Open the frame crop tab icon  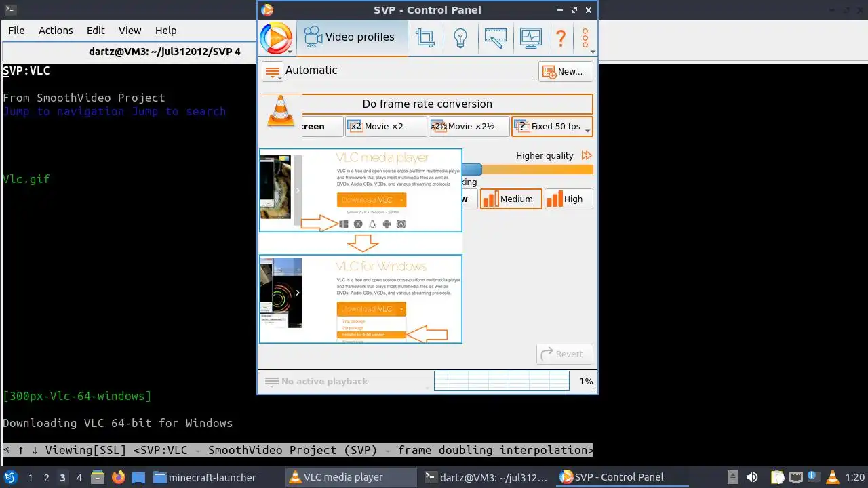425,38
